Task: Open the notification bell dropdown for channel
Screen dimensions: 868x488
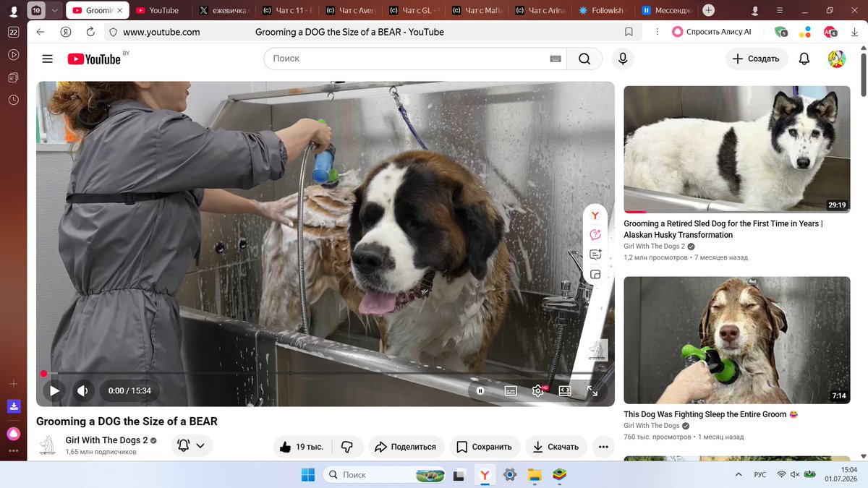Action: [192, 445]
